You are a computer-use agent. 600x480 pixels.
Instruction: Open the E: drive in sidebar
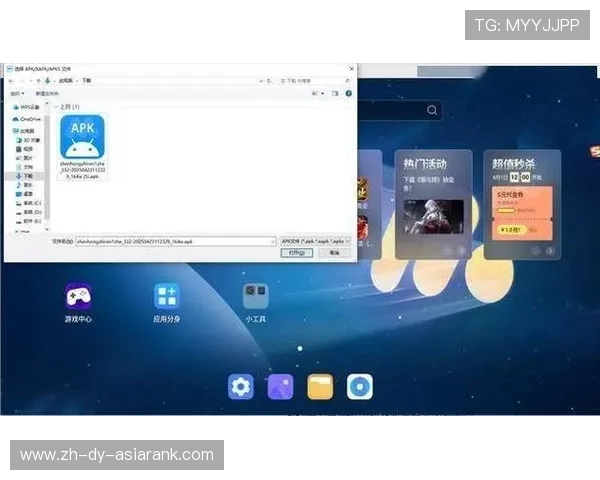(x=29, y=221)
